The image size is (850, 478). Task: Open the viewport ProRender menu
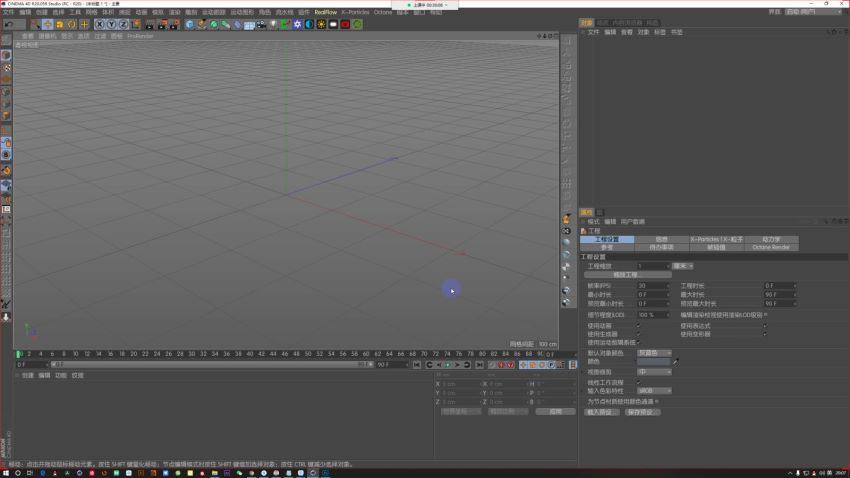140,36
